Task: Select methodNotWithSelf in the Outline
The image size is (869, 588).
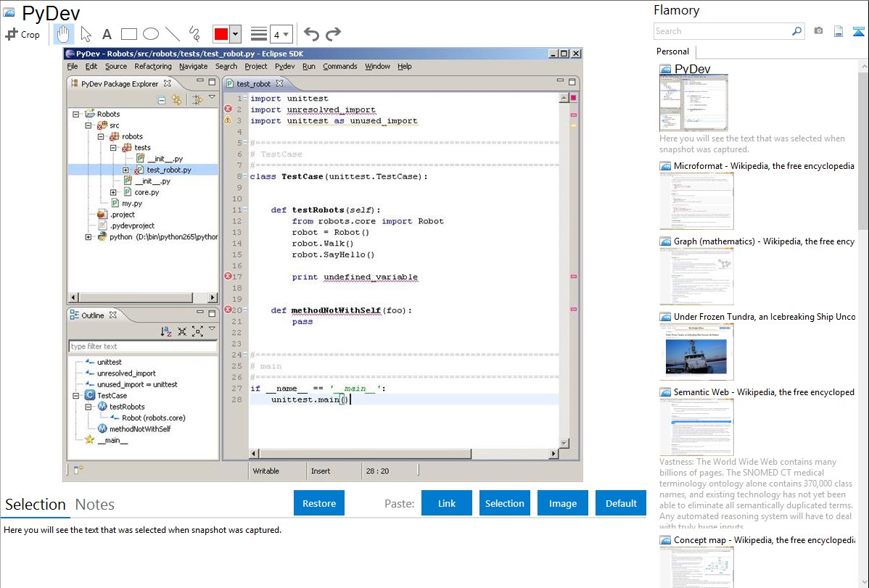Action: tap(140, 429)
